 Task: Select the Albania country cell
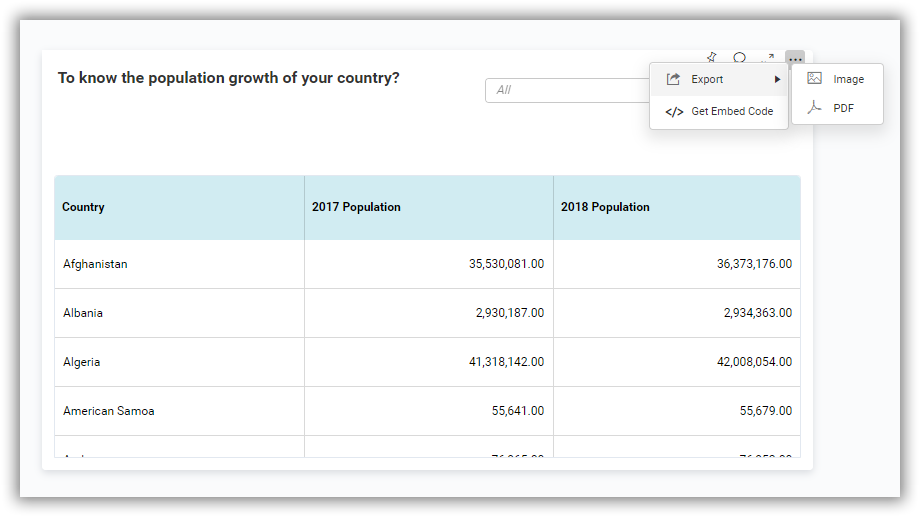180,313
